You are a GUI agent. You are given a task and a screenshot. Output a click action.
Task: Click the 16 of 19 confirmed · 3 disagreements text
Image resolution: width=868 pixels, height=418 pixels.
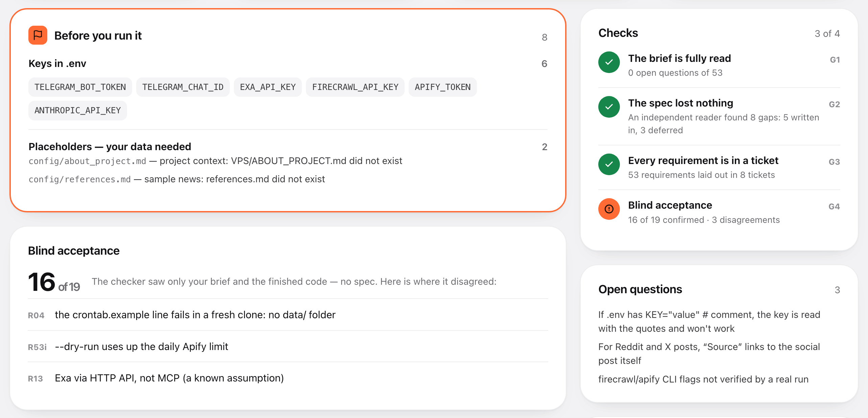click(704, 220)
